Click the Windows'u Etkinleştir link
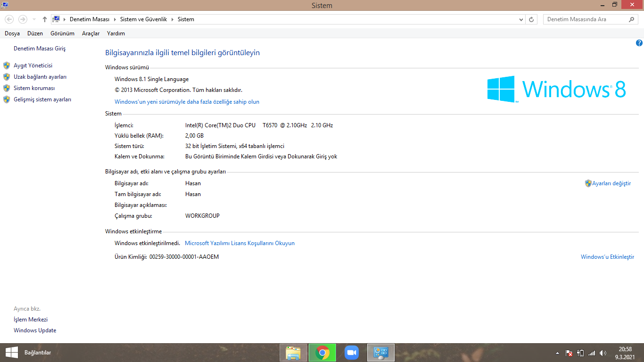Screen dimensions: 644x362 point(607,257)
